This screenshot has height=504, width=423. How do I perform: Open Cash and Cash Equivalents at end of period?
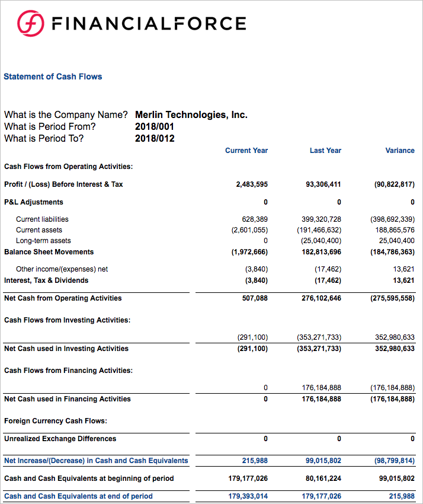[78, 496]
